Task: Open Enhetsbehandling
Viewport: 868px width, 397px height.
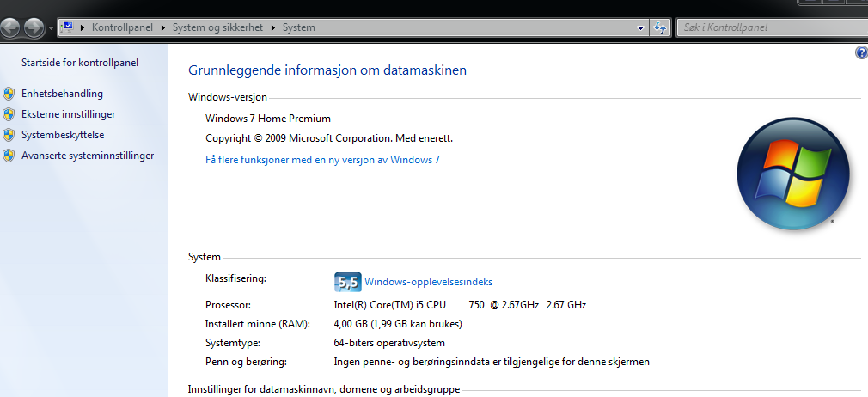Action: point(62,94)
